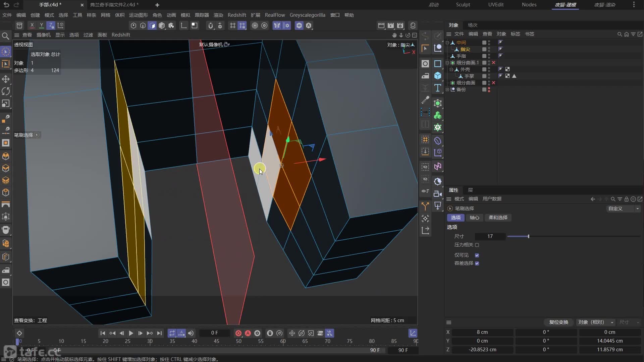Select the Scale tool in left toolbar
This screenshot has height=362, width=644.
coord(6,104)
